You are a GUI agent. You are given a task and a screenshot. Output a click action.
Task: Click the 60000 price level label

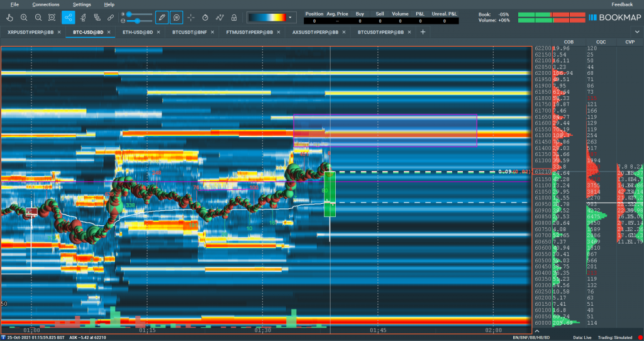[543, 323]
